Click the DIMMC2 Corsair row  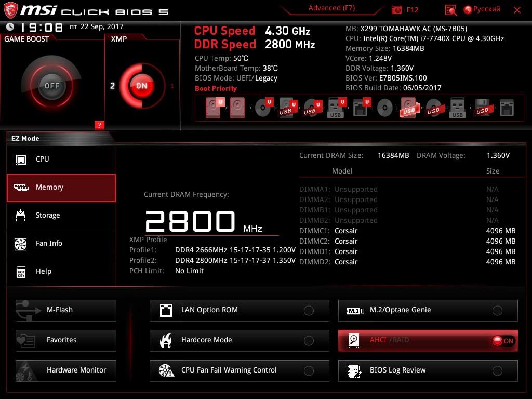coord(407,241)
